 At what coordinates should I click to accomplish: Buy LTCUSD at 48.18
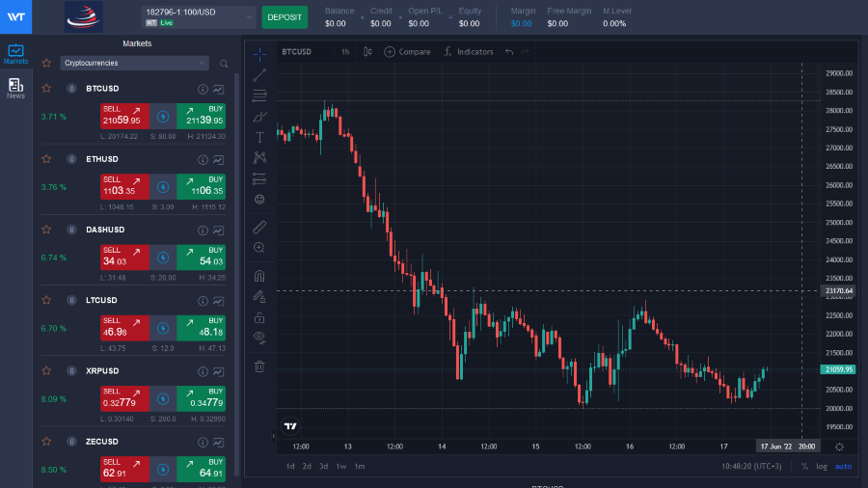[201, 328]
